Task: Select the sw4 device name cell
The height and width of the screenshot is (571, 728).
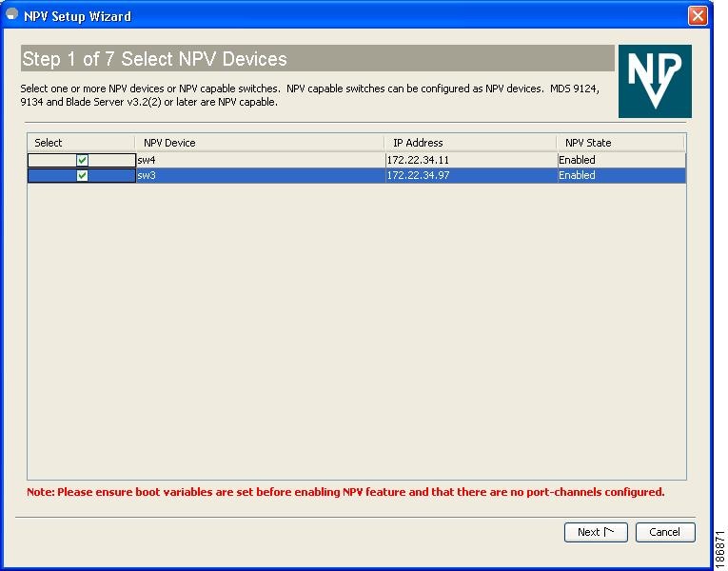Action: pos(261,160)
